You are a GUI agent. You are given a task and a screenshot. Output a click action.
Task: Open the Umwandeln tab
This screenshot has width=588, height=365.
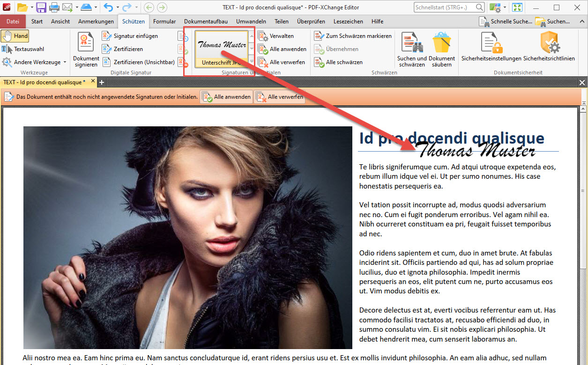251,22
